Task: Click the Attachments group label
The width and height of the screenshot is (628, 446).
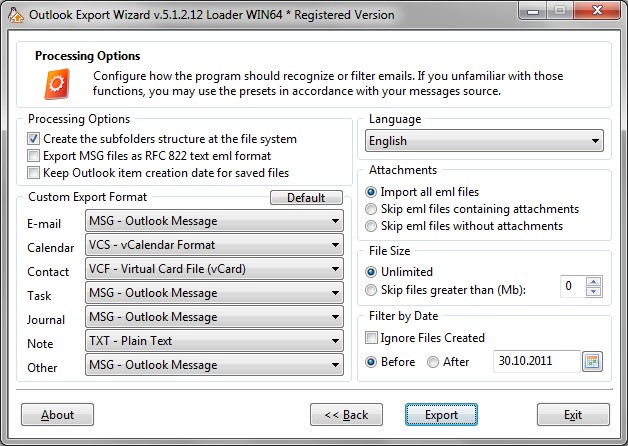Action: pos(403,170)
